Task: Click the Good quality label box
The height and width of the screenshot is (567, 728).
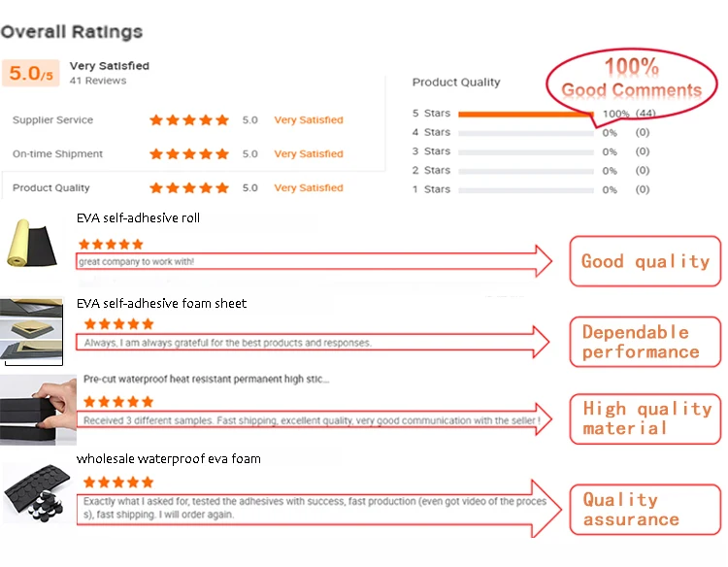Action: pyautogui.click(x=645, y=261)
